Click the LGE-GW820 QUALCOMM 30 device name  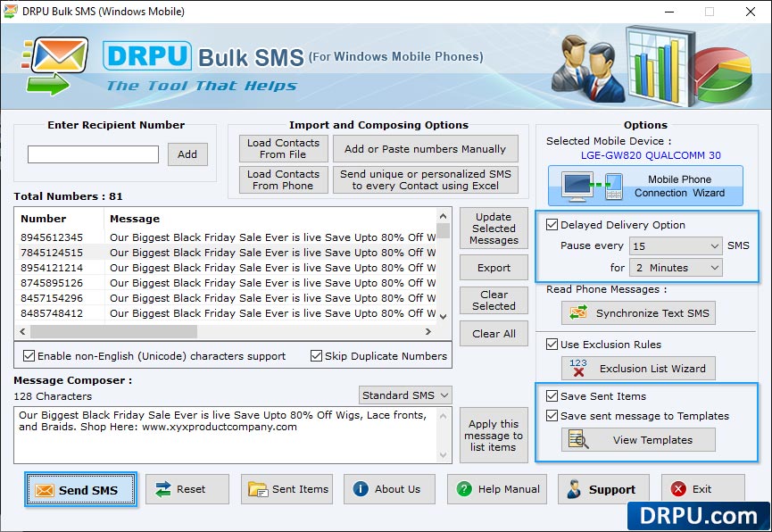click(x=651, y=155)
